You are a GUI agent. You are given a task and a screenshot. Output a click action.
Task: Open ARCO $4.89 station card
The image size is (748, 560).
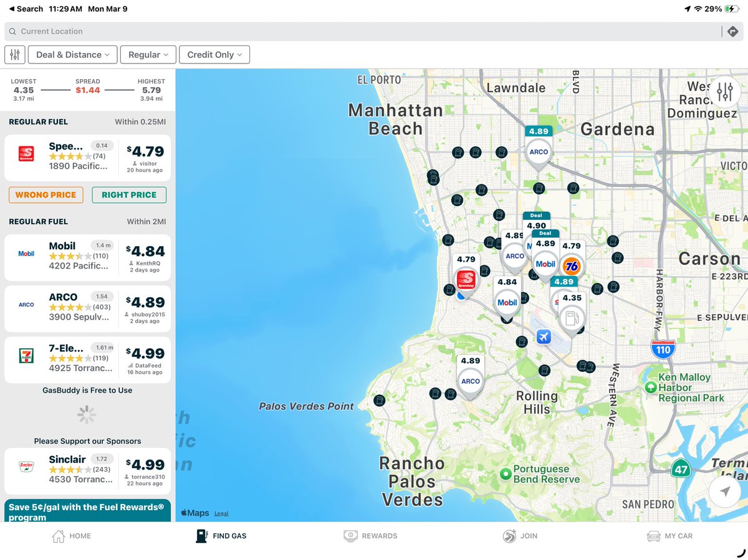[87, 309]
